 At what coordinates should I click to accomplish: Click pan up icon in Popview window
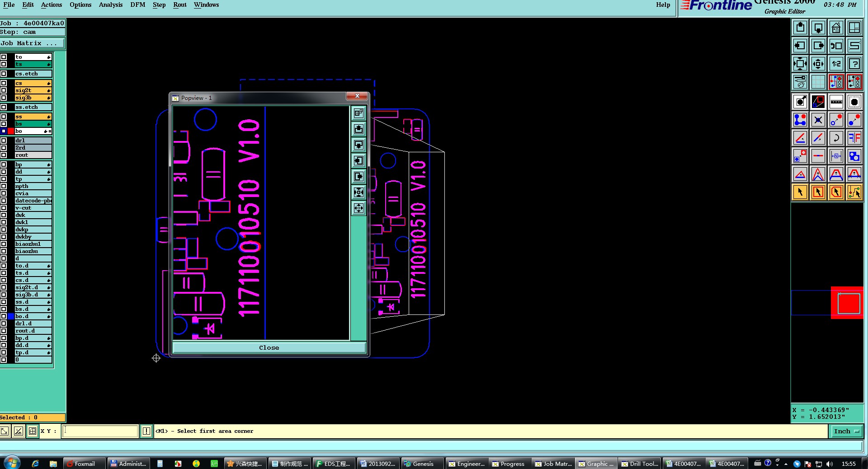[x=359, y=129]
